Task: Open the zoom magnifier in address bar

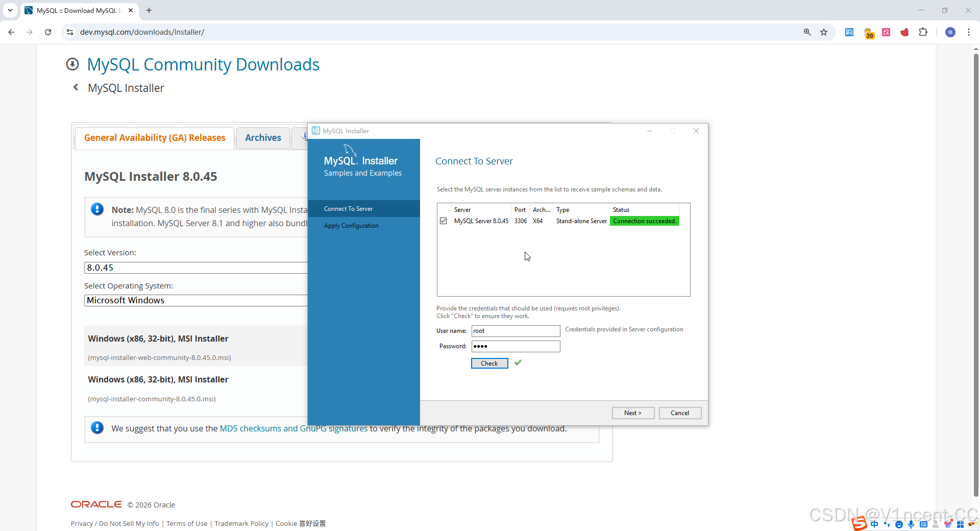Action: click(x=807, y=32)
